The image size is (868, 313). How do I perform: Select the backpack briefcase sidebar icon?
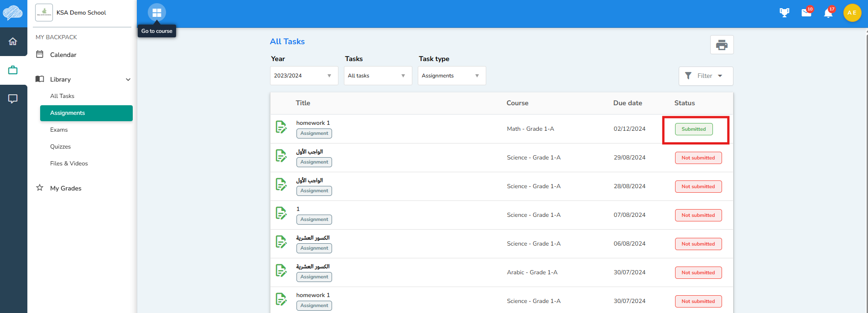pos(13,70)
